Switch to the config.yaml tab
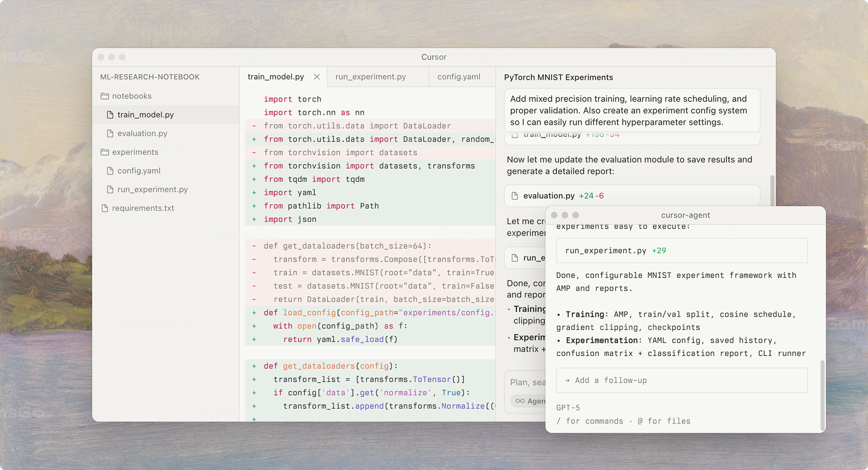Viewport: 868px width, 470px height. 458,77
